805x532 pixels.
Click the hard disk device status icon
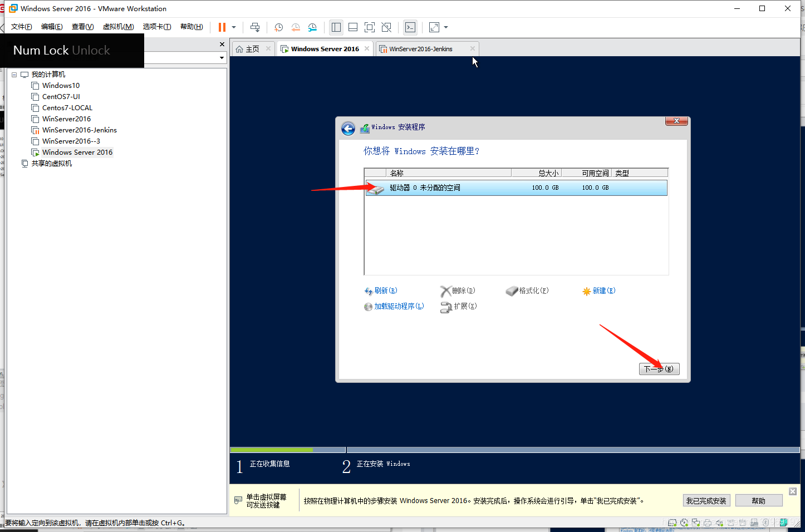(673, 523)
